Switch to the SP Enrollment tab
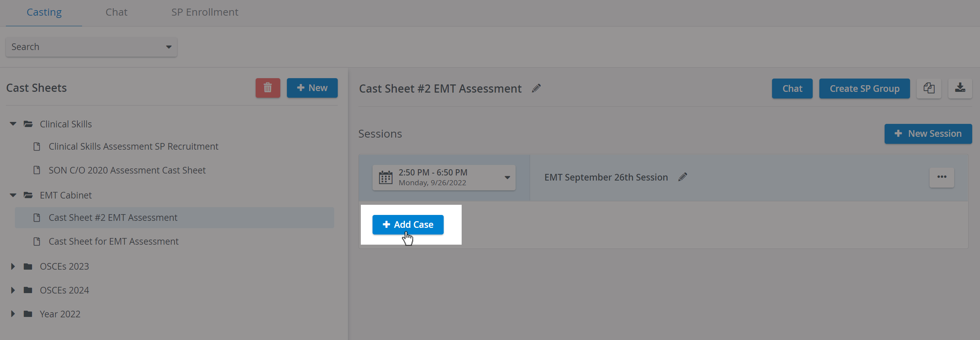Screen dimensions: 980x340 205,13
